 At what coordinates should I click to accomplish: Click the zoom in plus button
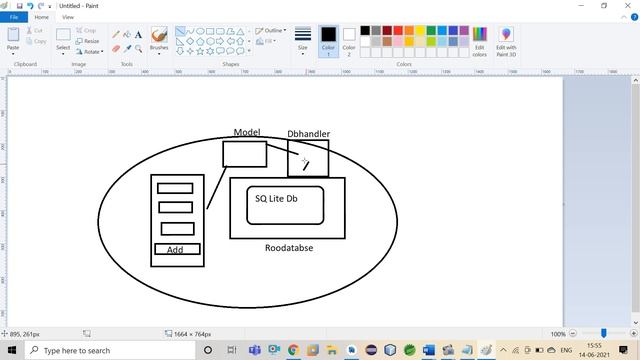pos(633,333)
